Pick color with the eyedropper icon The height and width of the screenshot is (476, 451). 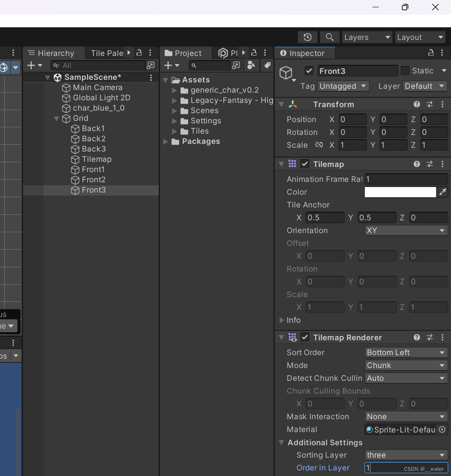[x=443, y=192]
